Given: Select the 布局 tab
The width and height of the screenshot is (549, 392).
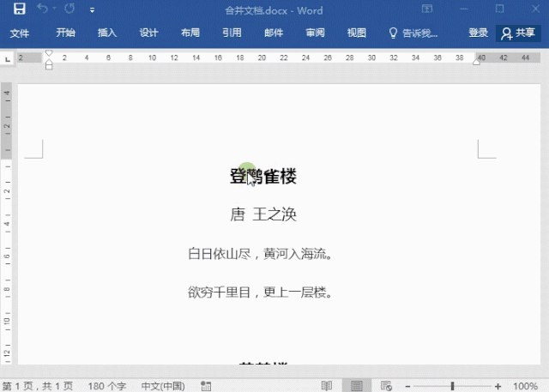Looking at the screenshot, I should [190, 33].
